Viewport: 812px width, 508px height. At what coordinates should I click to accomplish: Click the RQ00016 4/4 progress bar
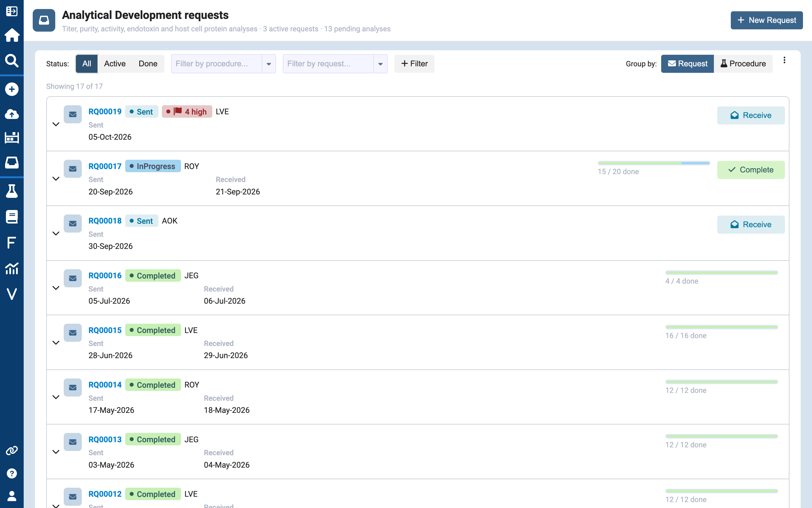click(722, 273)
